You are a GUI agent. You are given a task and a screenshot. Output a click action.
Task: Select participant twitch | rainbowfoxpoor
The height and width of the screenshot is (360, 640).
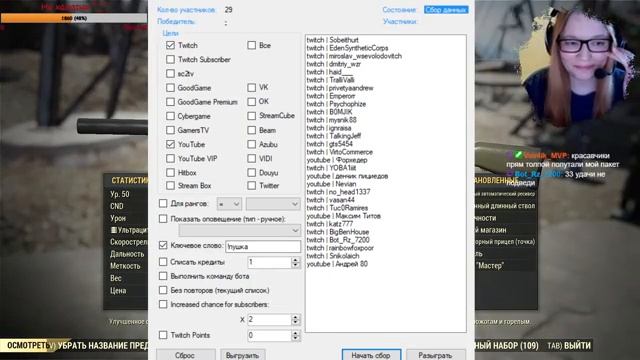coord(340,248)
